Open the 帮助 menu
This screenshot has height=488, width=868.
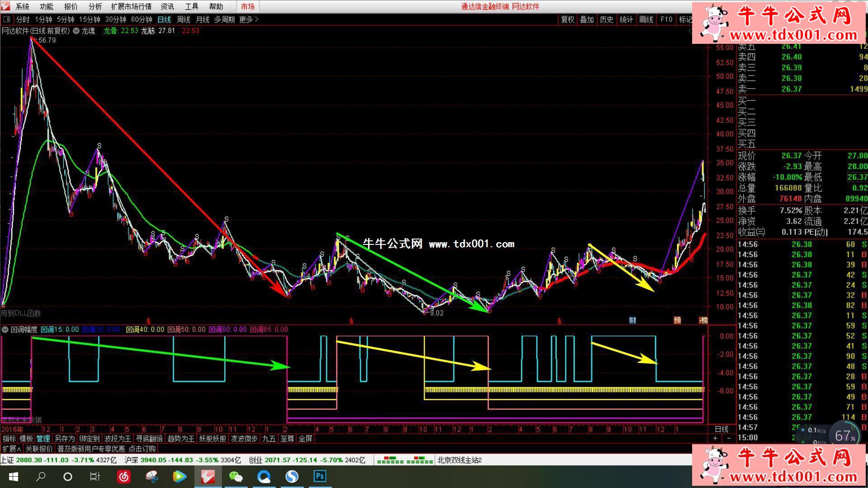[x=216, y=6]
